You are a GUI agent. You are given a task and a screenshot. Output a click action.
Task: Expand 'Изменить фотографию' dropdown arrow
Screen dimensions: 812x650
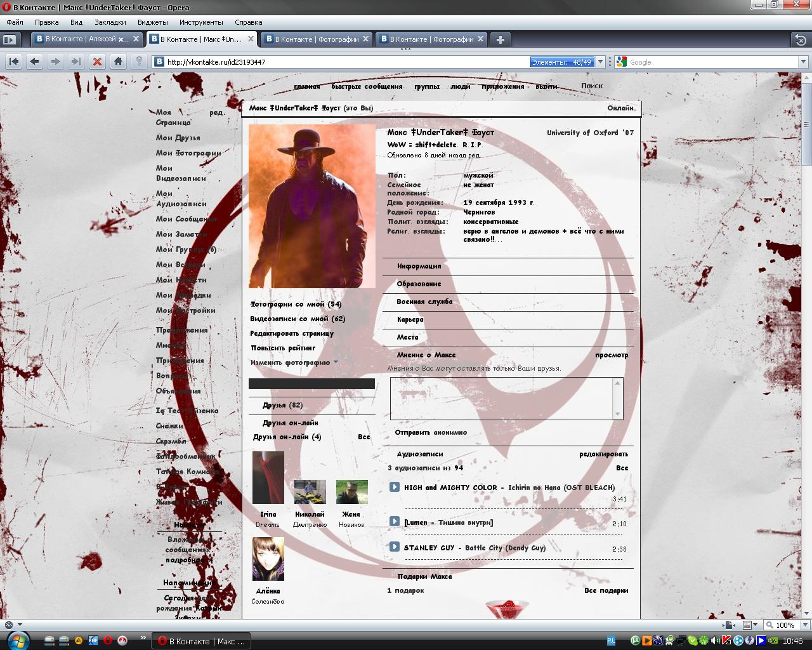(x=336, y=362)
